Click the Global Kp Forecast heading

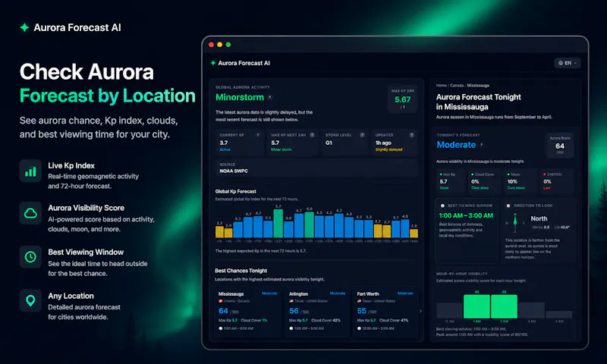point(236,191)
